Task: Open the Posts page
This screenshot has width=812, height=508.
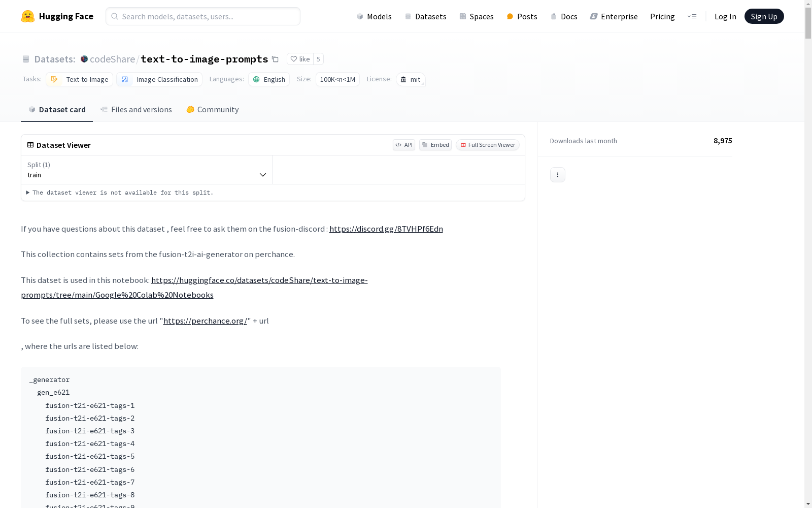Action: 522,16
